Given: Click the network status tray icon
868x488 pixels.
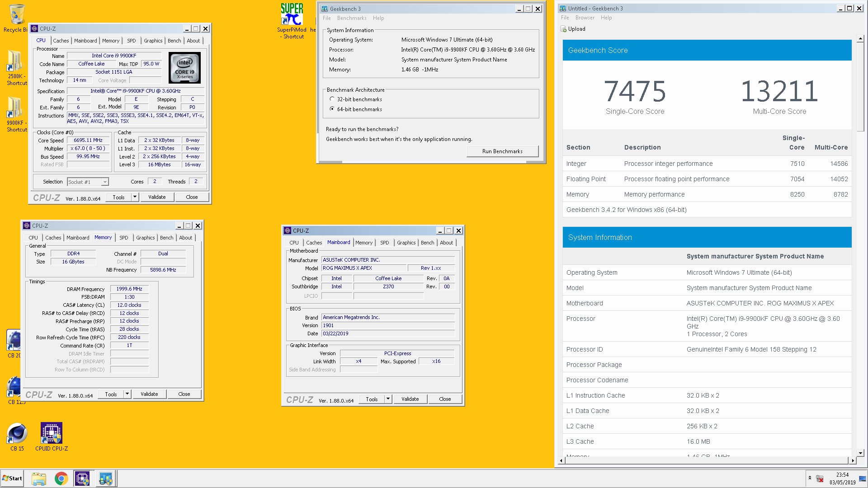Looking at the screenshot, I should click(x=820, y=479).
